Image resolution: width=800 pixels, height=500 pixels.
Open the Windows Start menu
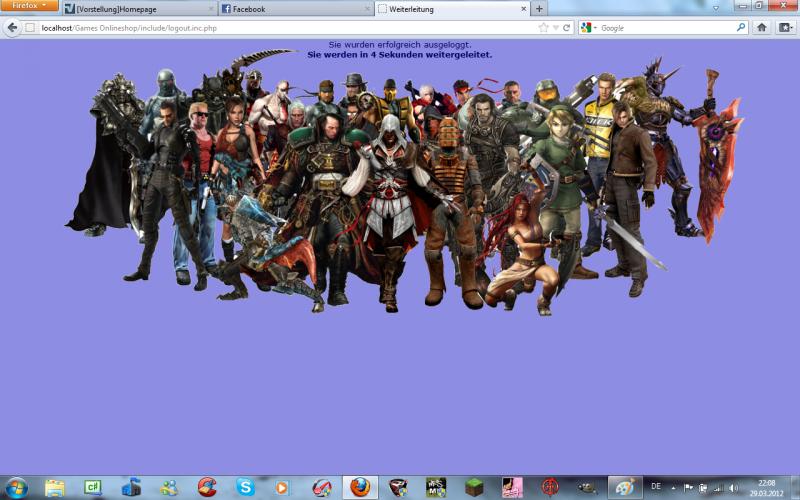pyautogui.click(x=16, y=487)
